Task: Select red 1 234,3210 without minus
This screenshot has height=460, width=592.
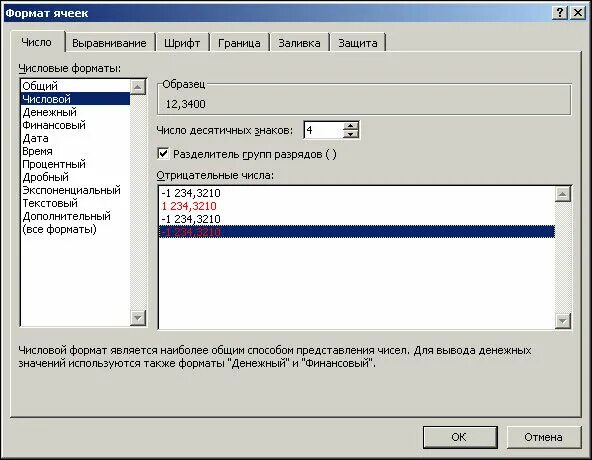Action: pos(357,206)
